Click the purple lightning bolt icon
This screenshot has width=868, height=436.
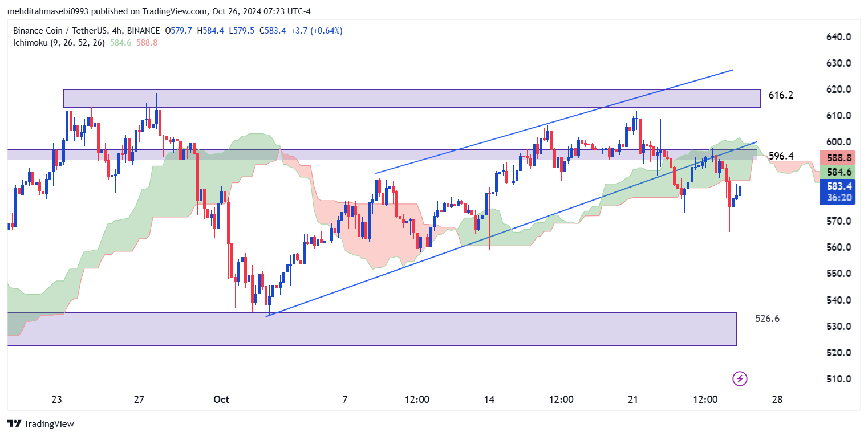click(740, 378)
